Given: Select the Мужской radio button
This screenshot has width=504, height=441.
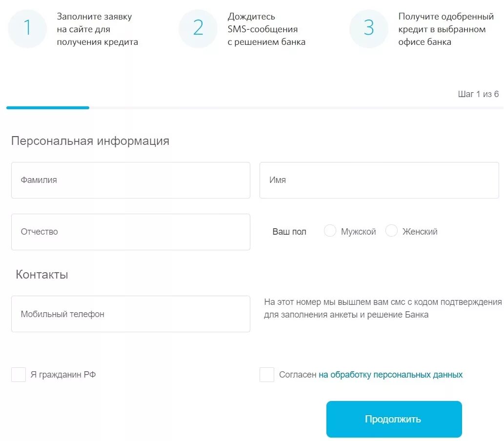Looking at the screenshot, I should (330, 230).
